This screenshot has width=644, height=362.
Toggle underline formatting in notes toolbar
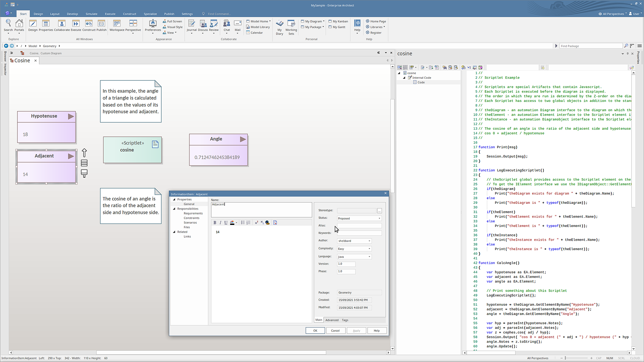[226, 223]
